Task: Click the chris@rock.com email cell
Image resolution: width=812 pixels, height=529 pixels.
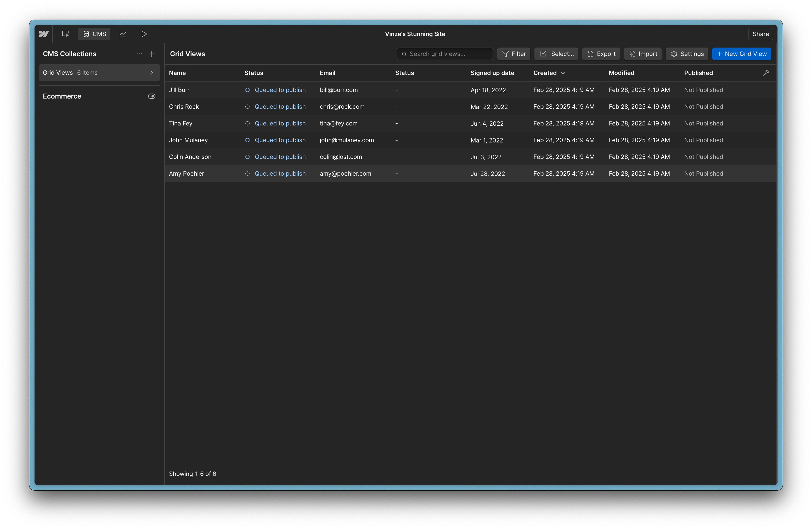Action: (x=342, y=107)
